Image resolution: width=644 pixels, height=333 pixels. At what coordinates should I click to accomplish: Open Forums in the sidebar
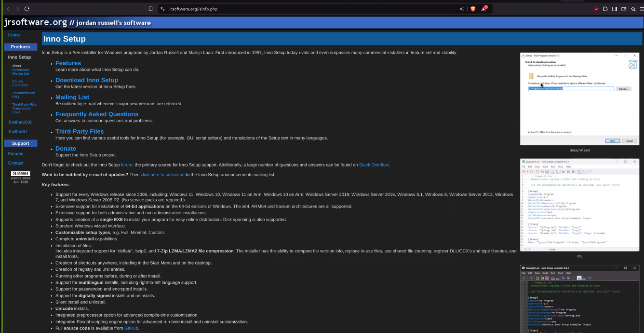click(x=15, y=154)
